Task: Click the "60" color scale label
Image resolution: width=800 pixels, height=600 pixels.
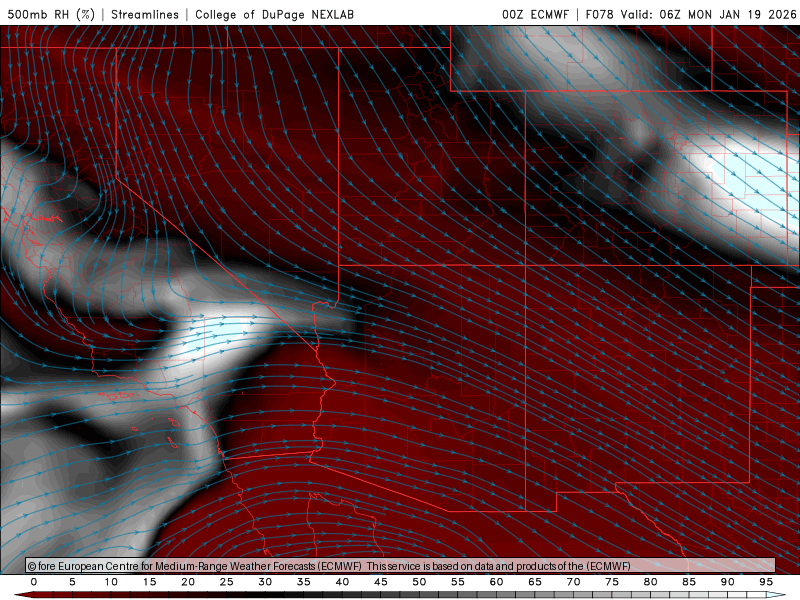Action: coord(496,582)
